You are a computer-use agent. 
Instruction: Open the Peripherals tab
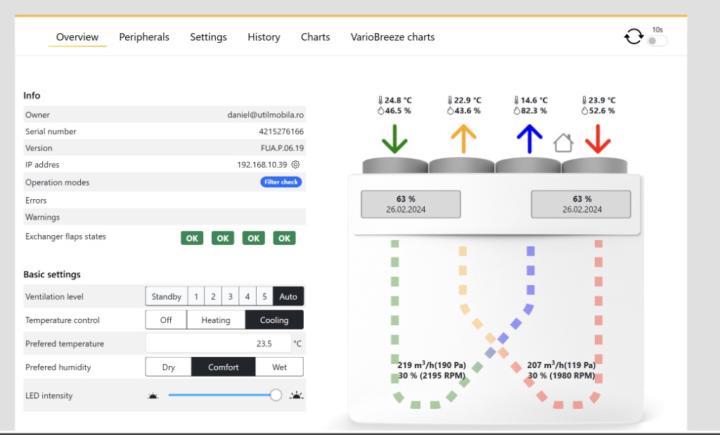point(144,37)
